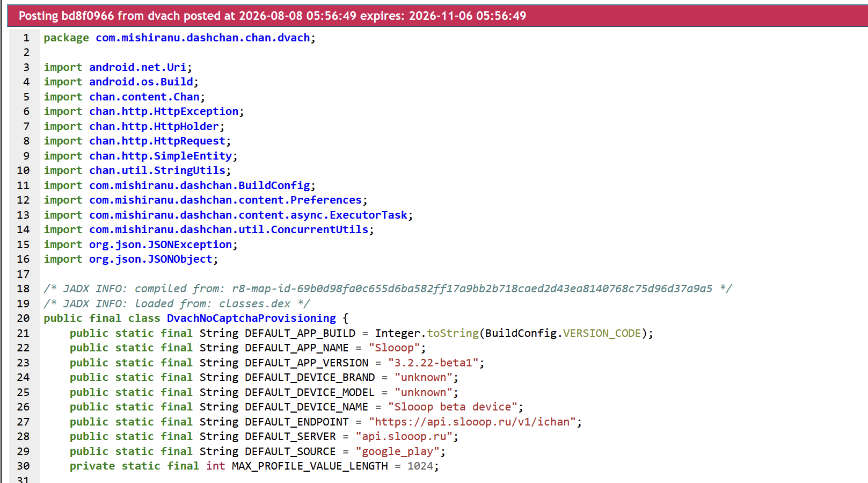This screenshot has width=868, height=483.
Task: Click the 'int' type keyword
Action: 216,466
